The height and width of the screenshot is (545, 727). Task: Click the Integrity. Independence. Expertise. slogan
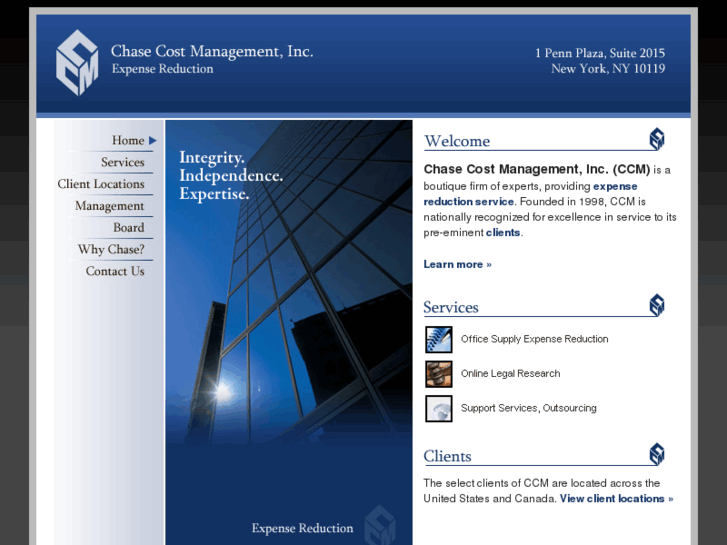pos(231,175)
